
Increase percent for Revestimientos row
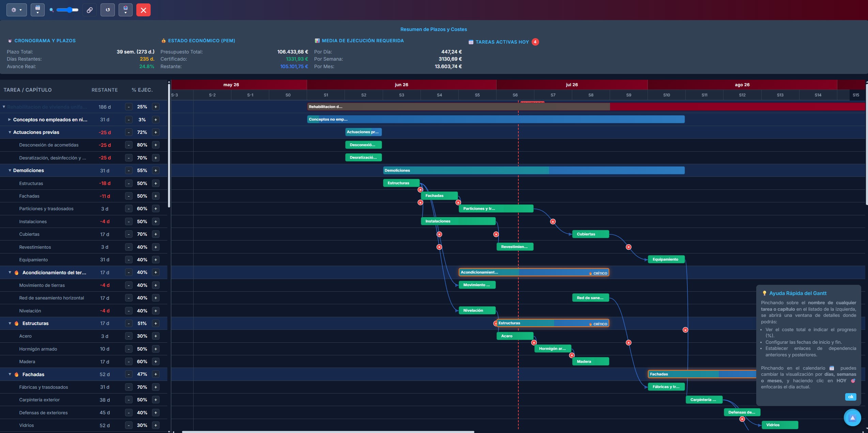pos(156,247)
